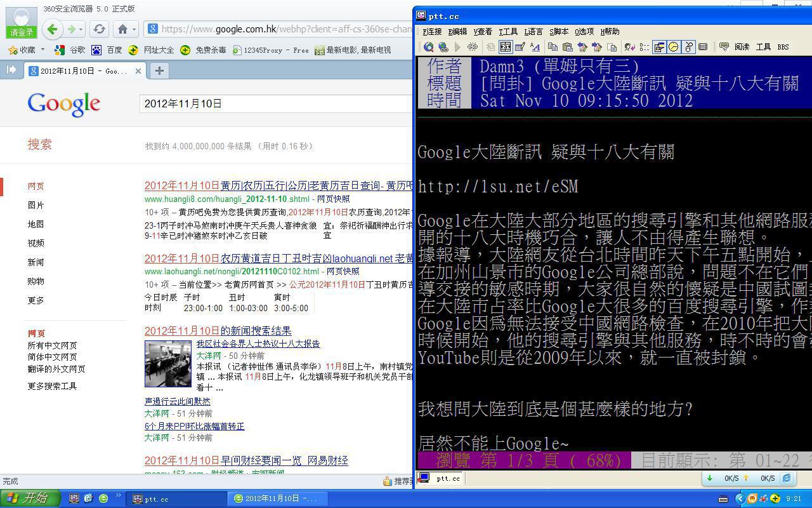
Task: Open the S脚本 menu in ptt.cc
Action: pyautogui.click(x=559, y=32)
